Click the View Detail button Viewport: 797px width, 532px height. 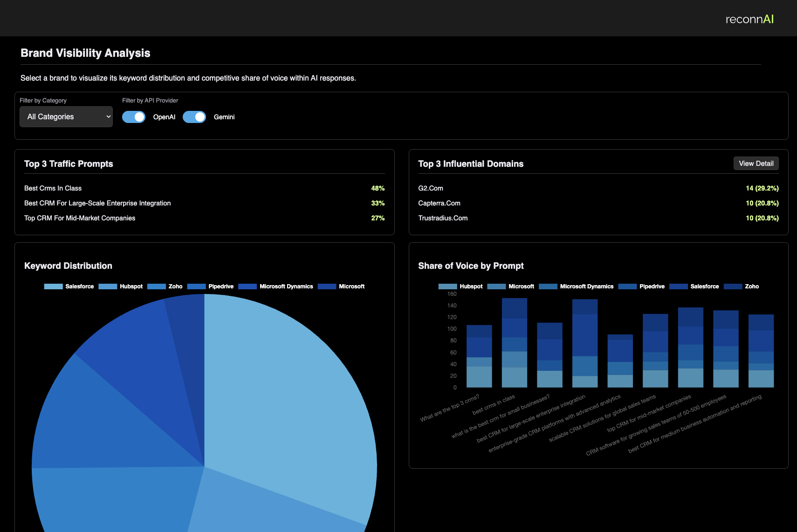tap(756, 164)
